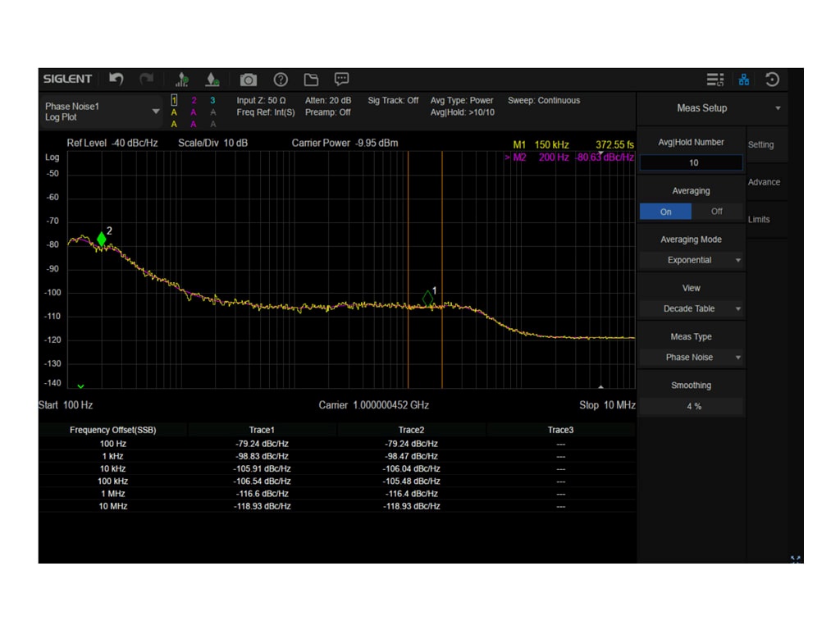Click the Carrier 1.000000452 GHz label
The width and height of the screenshot is (840, 630).
[x=373, y=405]
